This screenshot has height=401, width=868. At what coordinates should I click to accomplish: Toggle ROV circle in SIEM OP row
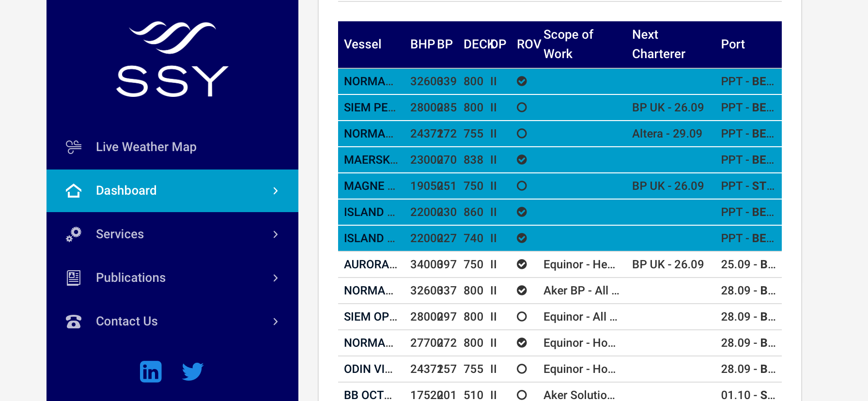point(522,317)
